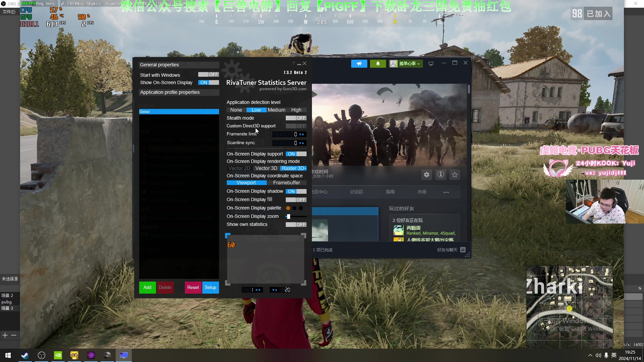Screen dimensions: 644x362
Task: Click orange OSD palette color
Action: [288, 208]
